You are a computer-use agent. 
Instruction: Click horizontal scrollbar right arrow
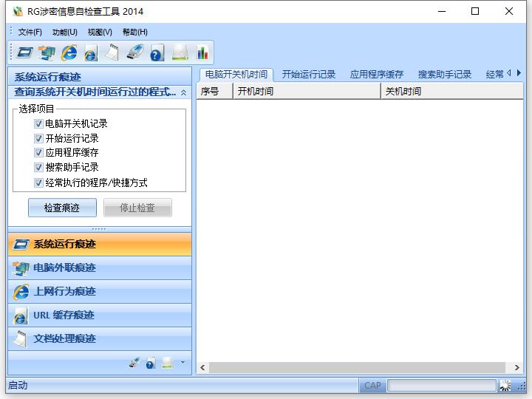(516, 367)
